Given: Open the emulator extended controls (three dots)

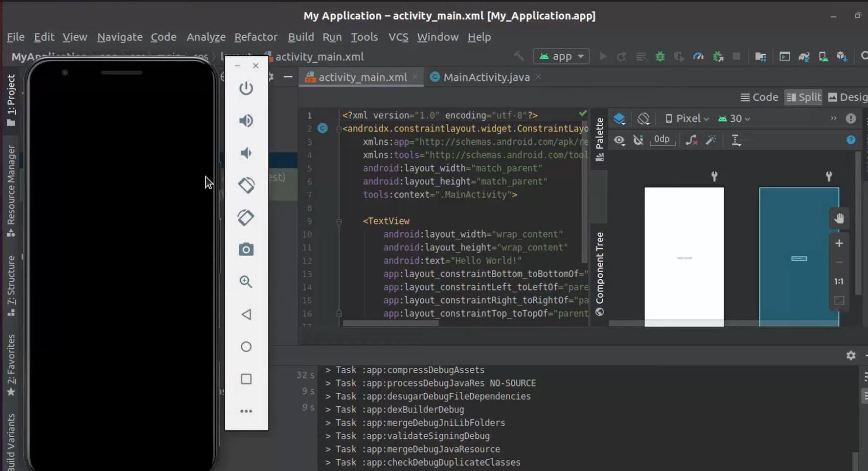Looking at the screenshot, I should (x=246, y=411).
